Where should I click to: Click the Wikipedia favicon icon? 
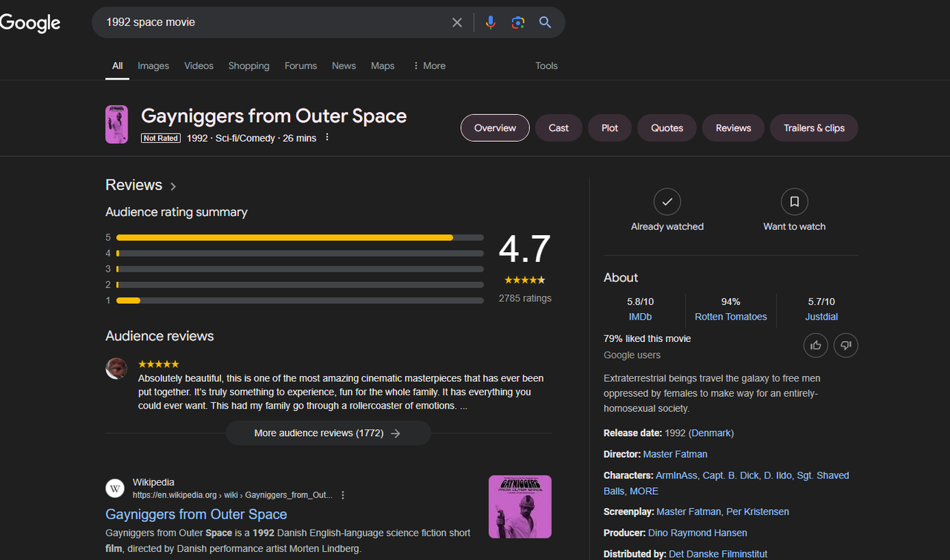[115, 488]
